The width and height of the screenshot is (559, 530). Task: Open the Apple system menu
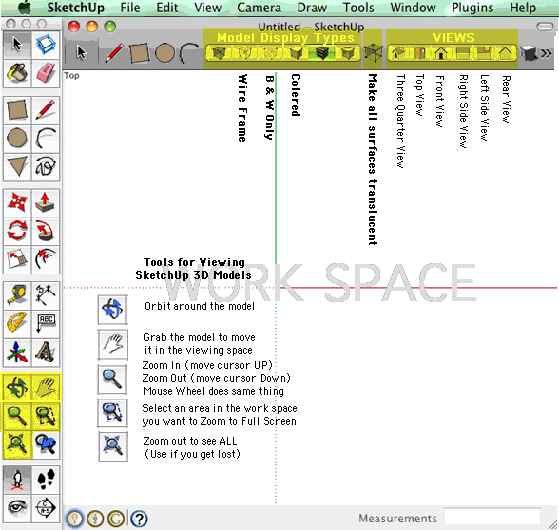click(24, 7)
